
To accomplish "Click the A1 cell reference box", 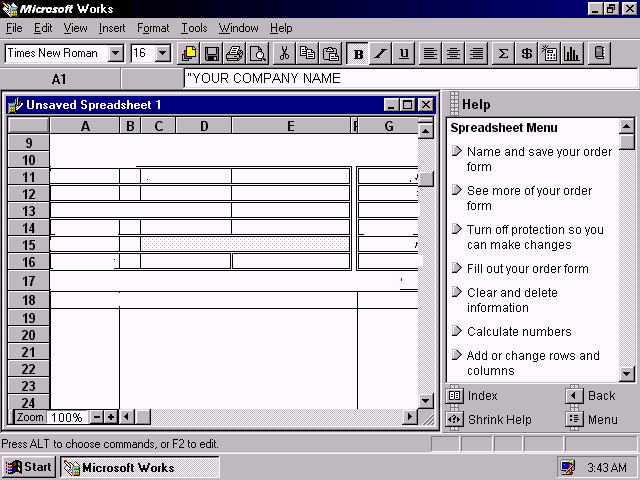I will click(60, 79).
